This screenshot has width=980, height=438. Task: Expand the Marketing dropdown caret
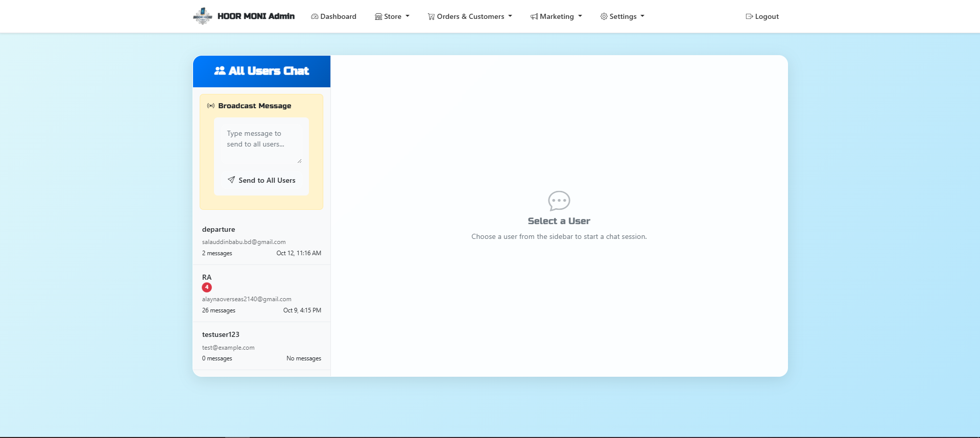(580, 16)
